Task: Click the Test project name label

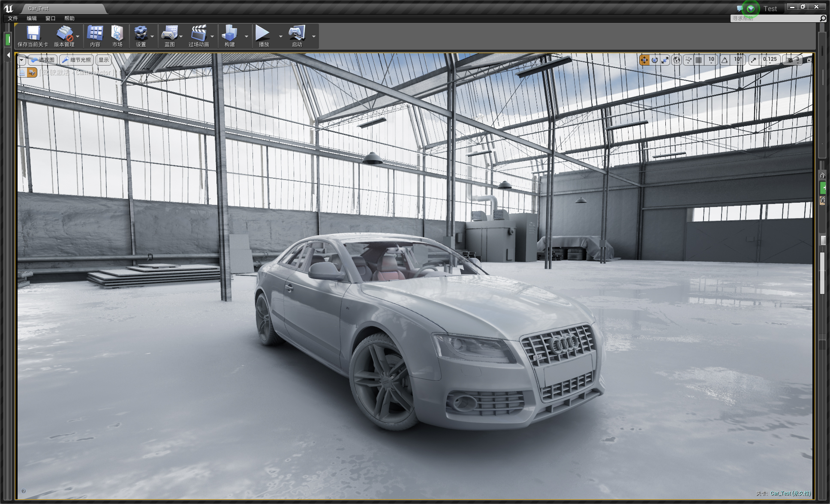Action: 770,9
